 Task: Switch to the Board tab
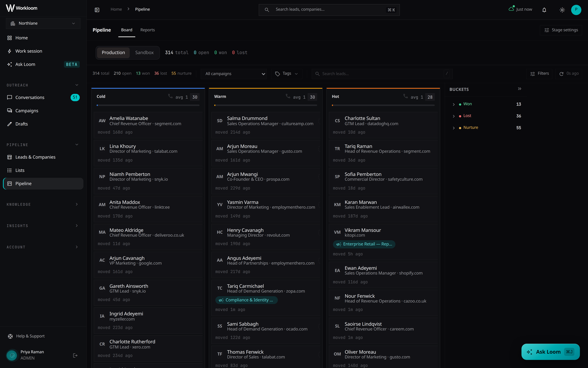click(127, 30)
